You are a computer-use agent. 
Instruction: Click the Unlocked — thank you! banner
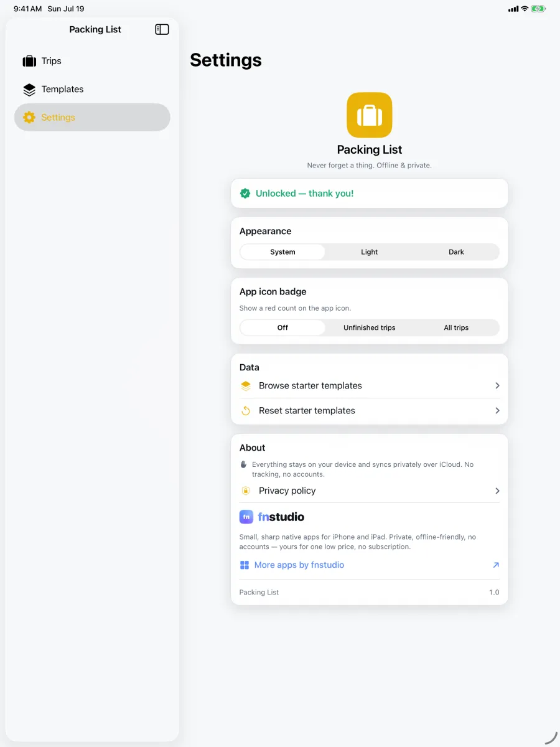point(370,194)
